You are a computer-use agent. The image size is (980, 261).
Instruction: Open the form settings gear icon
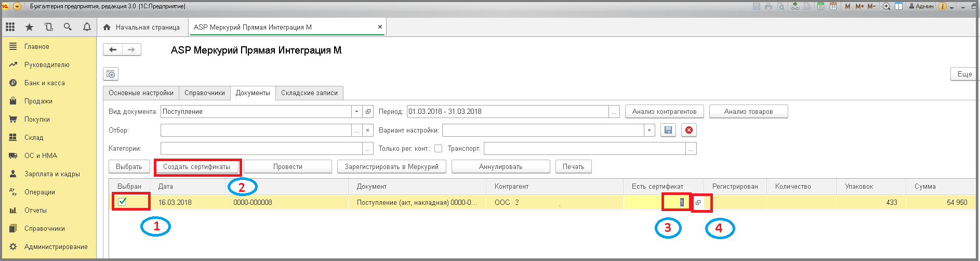[x=111, y=74]
